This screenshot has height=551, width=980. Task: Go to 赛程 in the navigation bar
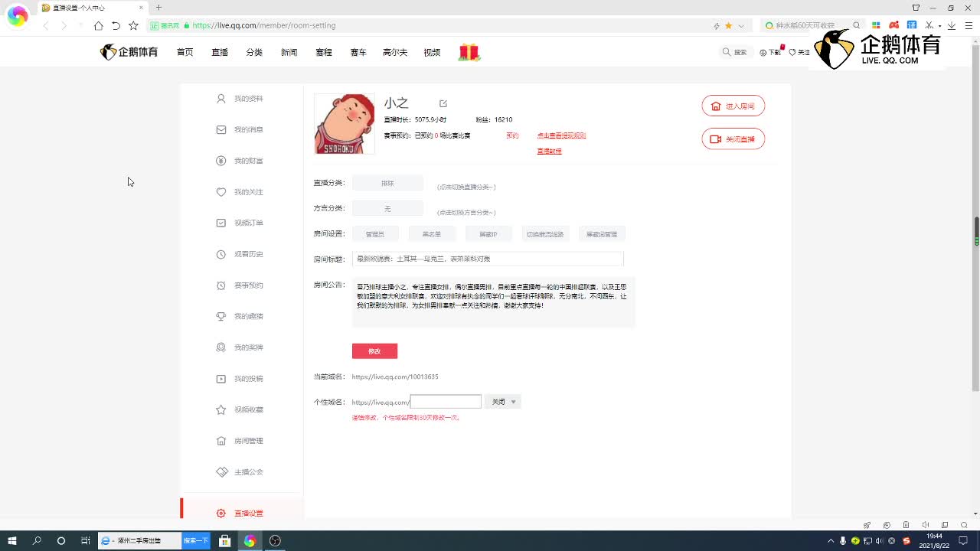point(324,53)
